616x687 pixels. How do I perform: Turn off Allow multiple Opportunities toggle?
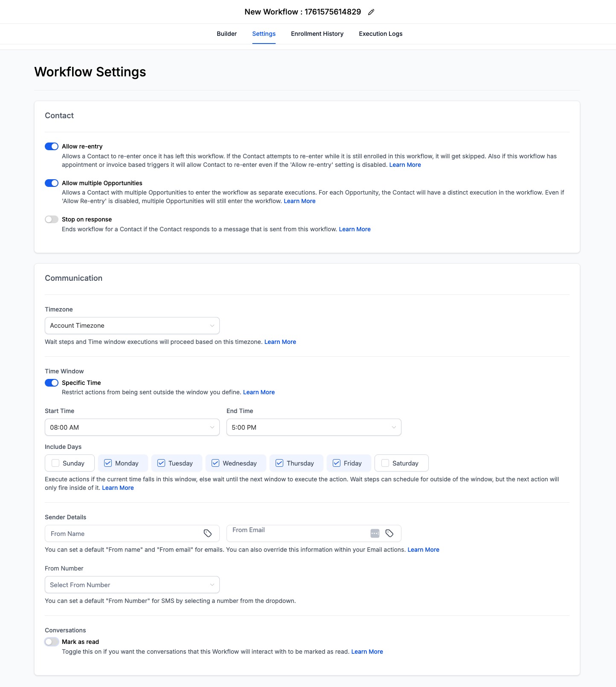[52, 183]
